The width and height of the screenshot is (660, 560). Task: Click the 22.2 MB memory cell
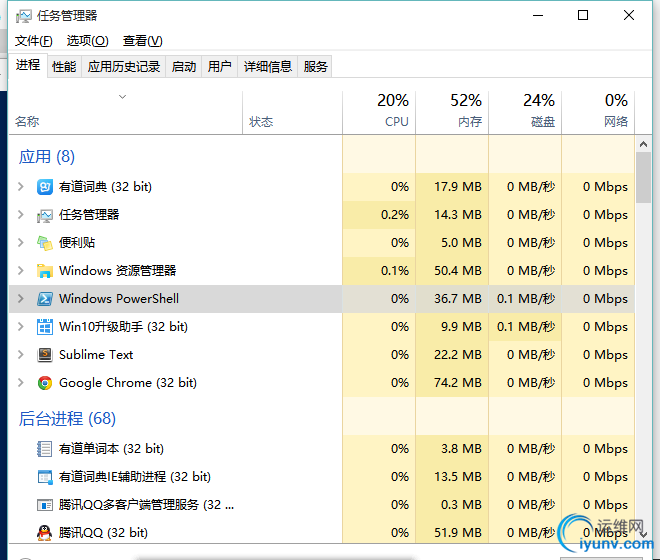452,355
